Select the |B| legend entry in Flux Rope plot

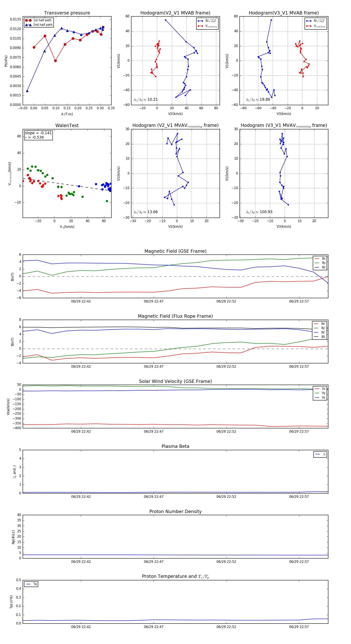point(320,337)
